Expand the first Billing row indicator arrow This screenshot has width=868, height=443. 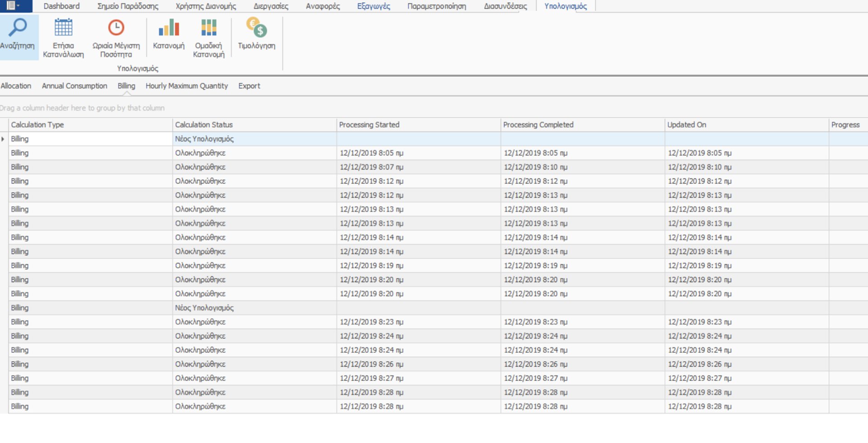(x=3, y=139)
